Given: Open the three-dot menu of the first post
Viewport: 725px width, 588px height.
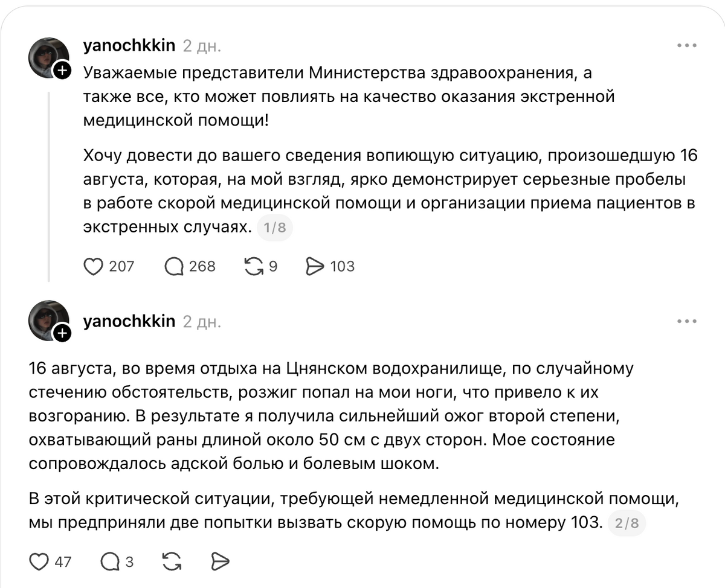Looking at the screenshot, I should coord(687,45).
